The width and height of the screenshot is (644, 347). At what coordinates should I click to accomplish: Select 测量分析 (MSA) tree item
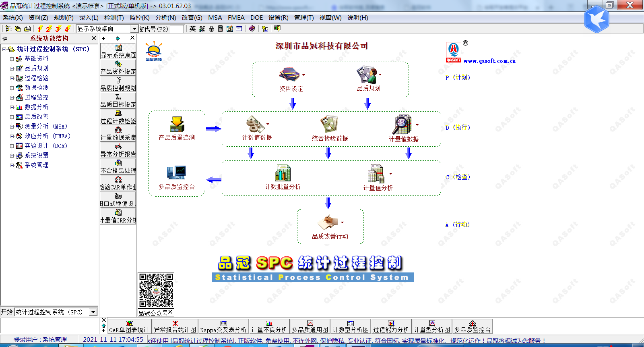46,127
